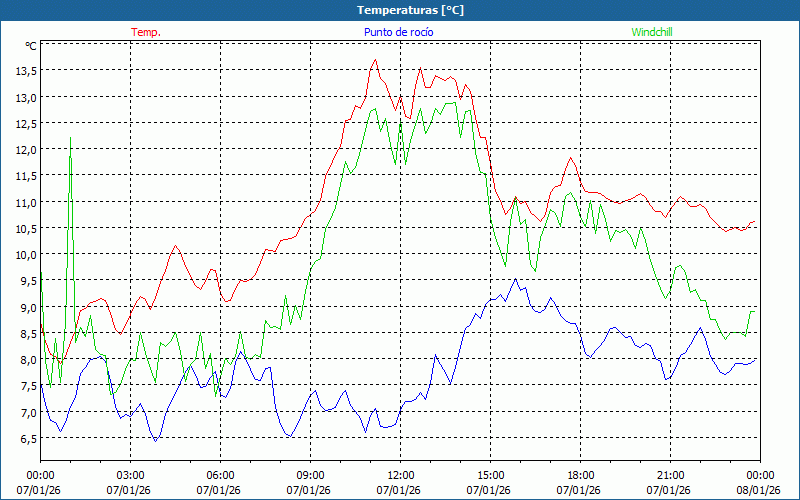Click the green Windchill spike near 01:00
800x500 pixels.
click(x=70, y=140)
